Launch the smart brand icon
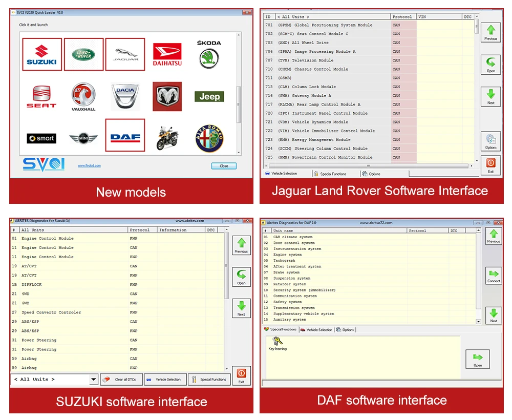The width and height of the screenshot is (512, 420). click(41, 138)
